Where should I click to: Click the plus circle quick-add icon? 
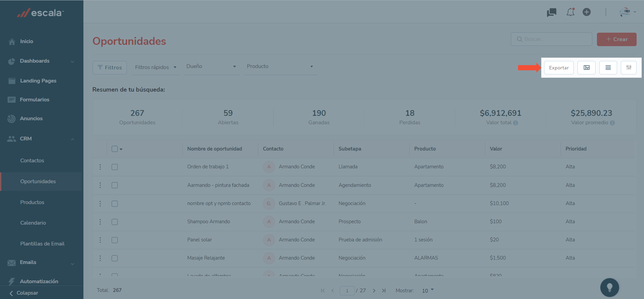(586, 12)
